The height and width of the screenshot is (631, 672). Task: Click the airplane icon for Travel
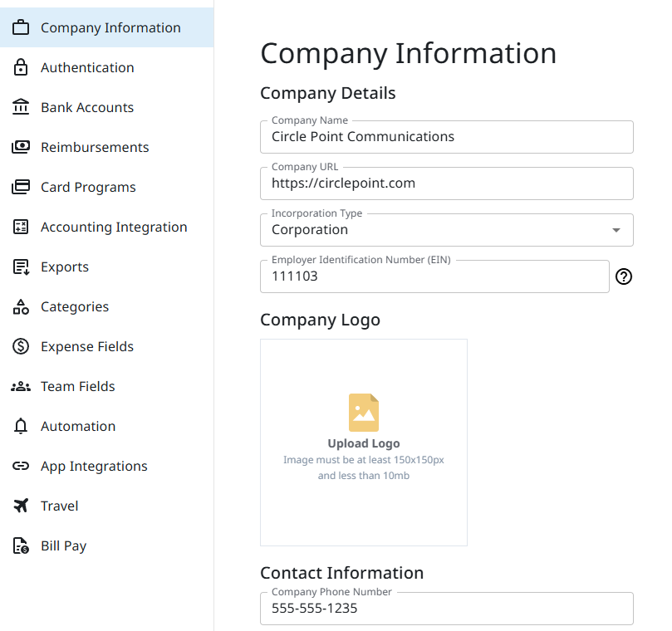pyautogui.click(x=21, y=506)
